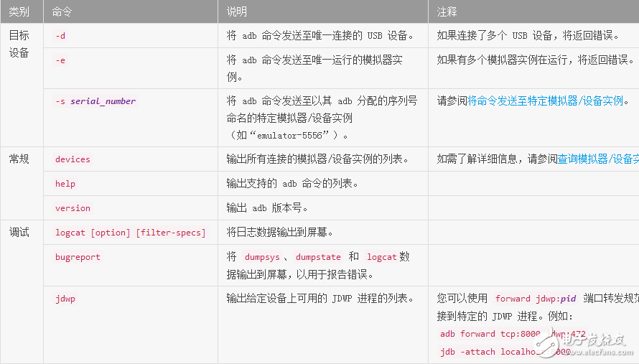Select the 注释 column header

[447, 12]
